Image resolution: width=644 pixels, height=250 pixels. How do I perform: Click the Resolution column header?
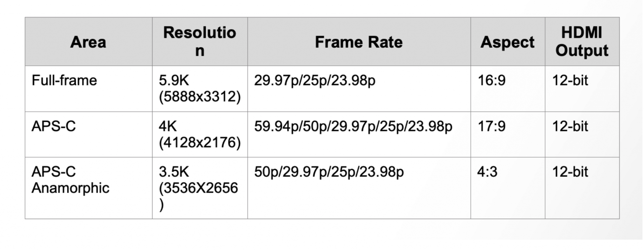coord(200,42)
